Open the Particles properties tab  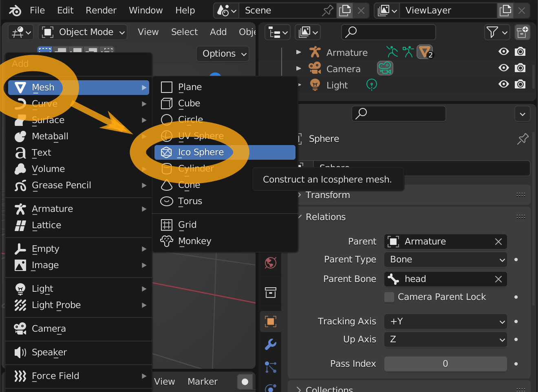271,367
